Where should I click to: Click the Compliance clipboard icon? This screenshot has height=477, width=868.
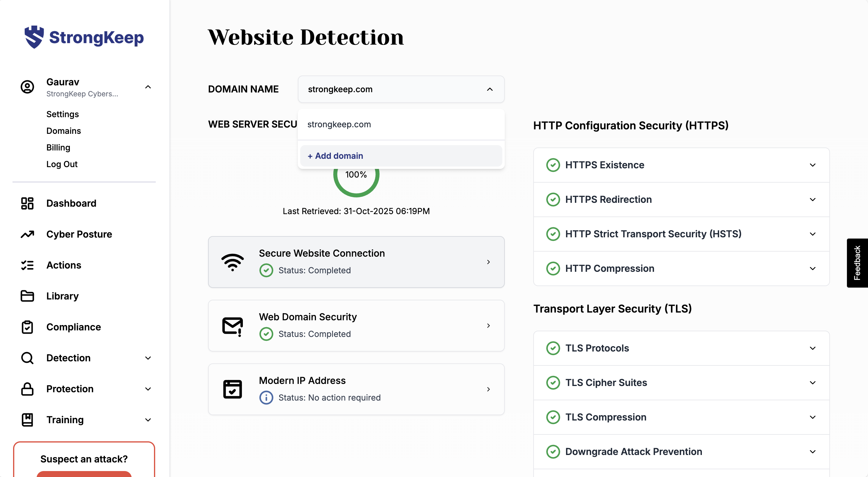click(27, 327)
